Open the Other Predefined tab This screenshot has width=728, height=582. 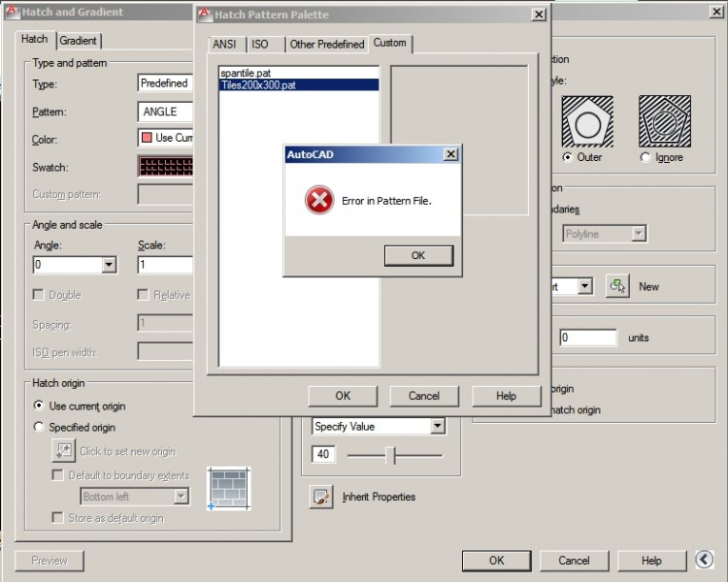pyautogui.click(x=327, y=44)
